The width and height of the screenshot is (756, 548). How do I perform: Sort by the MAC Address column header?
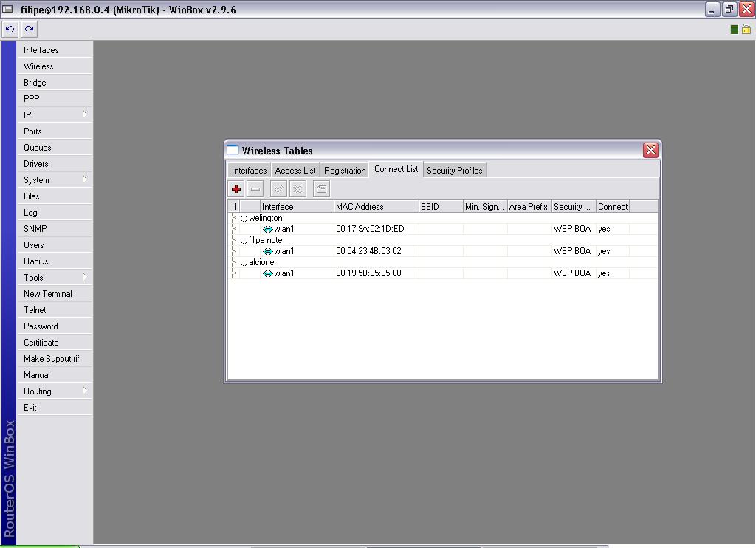(376, 207)
